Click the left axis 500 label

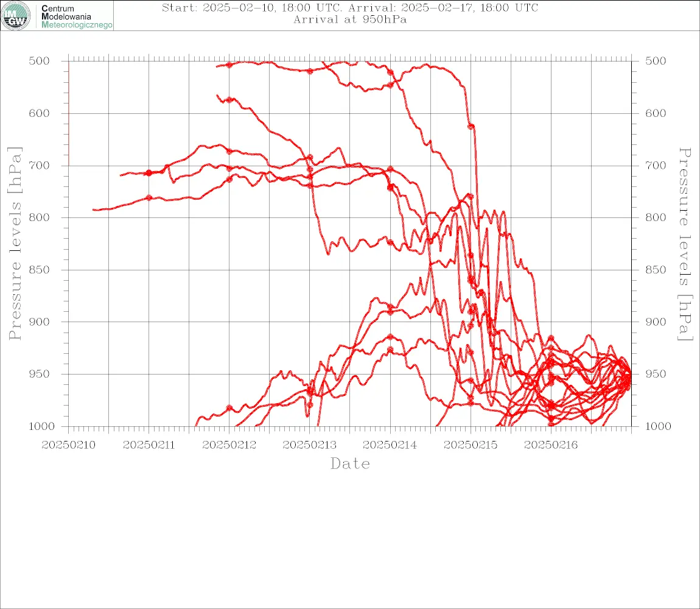click(40, 61)
